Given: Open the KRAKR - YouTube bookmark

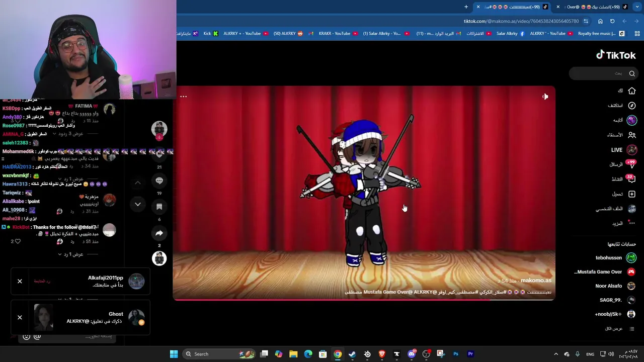Looking at the screenshot, I should coord(338,34).
